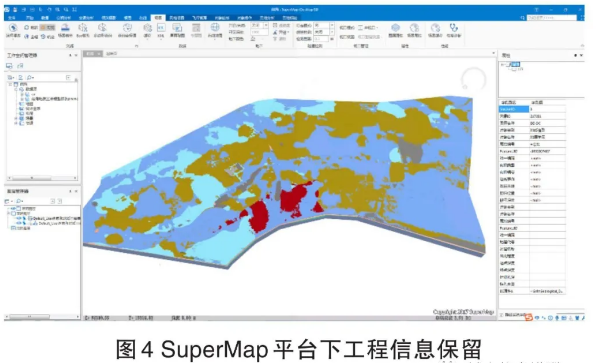Close the layer manager panel

(x=76, y=191)
